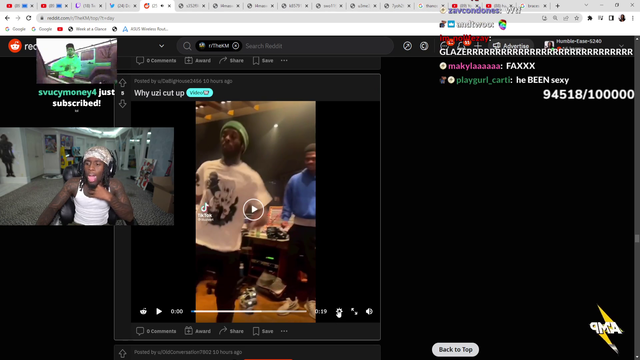Open the Reddit coins icon in header
640x360 pixels.
pyautogui.click(x=424, y=46)
